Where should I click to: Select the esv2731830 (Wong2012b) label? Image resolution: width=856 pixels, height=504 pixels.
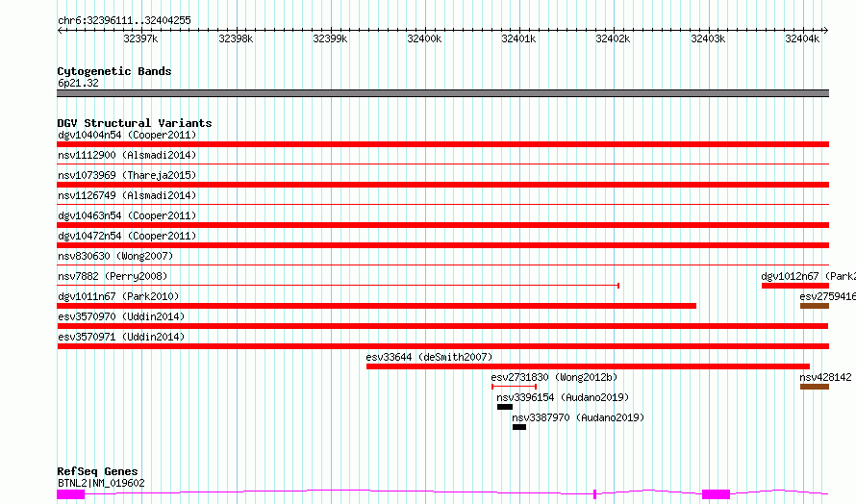(554, 377)
